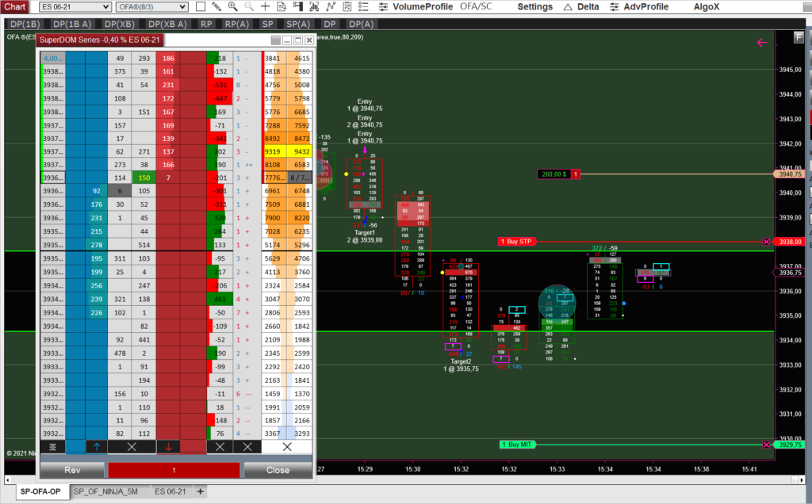Viewport: 812px width, 504px height.
Task: Open the strategies icon in toolbar
Action: click(x=347, y=6)
